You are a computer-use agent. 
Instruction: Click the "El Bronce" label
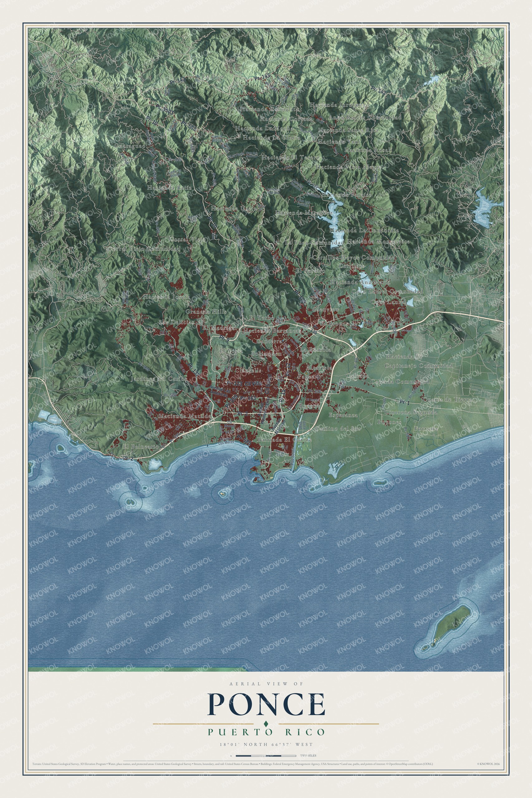(x=334, y=324)
